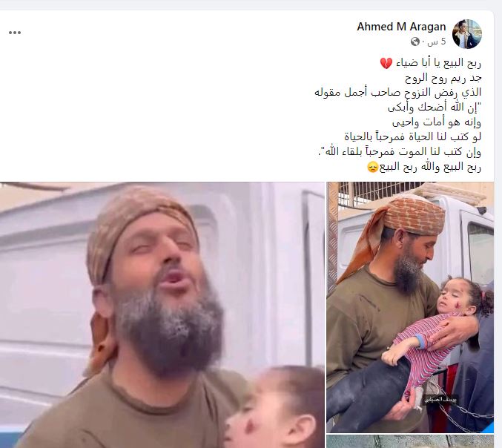
Task: Click the globe public-audience icon
Action: (x=415, y=42)
